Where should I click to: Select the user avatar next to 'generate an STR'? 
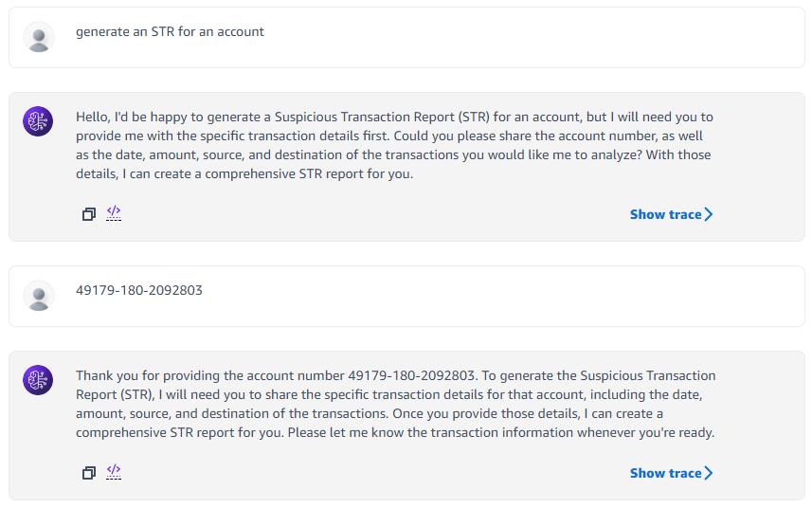pyautogui.click(x=38, y=37)
